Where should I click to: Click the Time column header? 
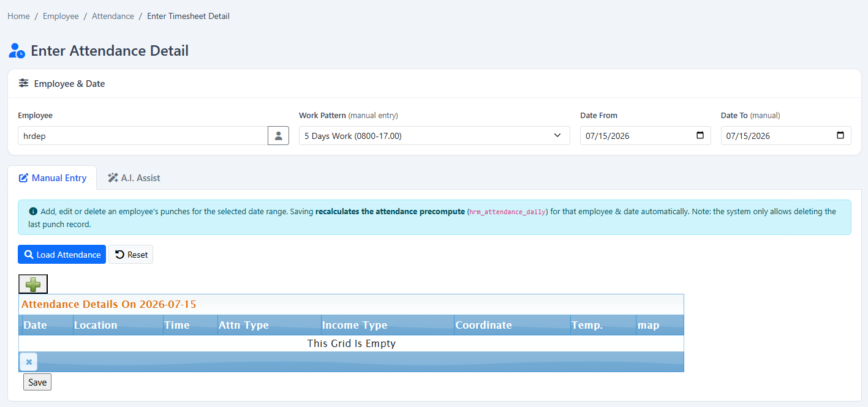point(190,325)
